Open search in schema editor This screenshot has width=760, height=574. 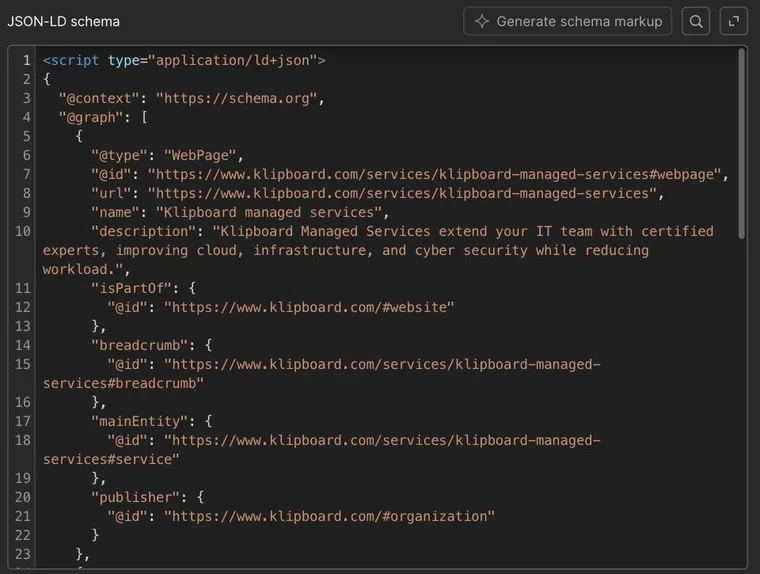(x=696, y=21)
